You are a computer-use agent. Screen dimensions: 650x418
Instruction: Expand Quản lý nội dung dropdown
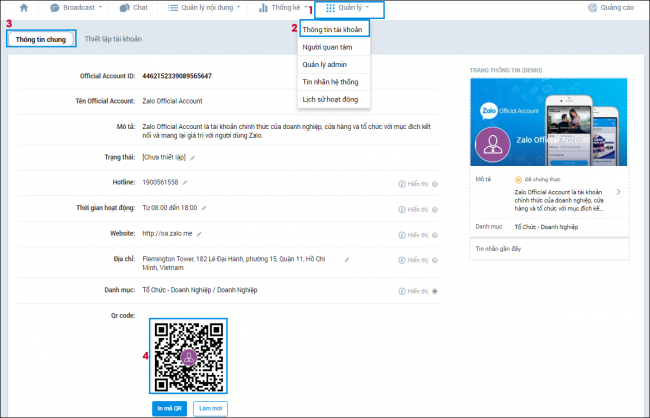coord(204,8)
